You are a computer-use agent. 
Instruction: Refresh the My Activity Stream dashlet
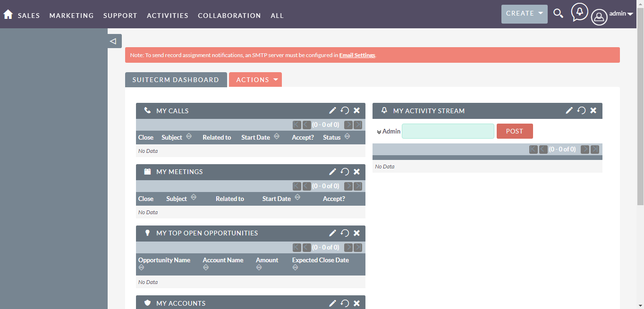tap(581, 110)
